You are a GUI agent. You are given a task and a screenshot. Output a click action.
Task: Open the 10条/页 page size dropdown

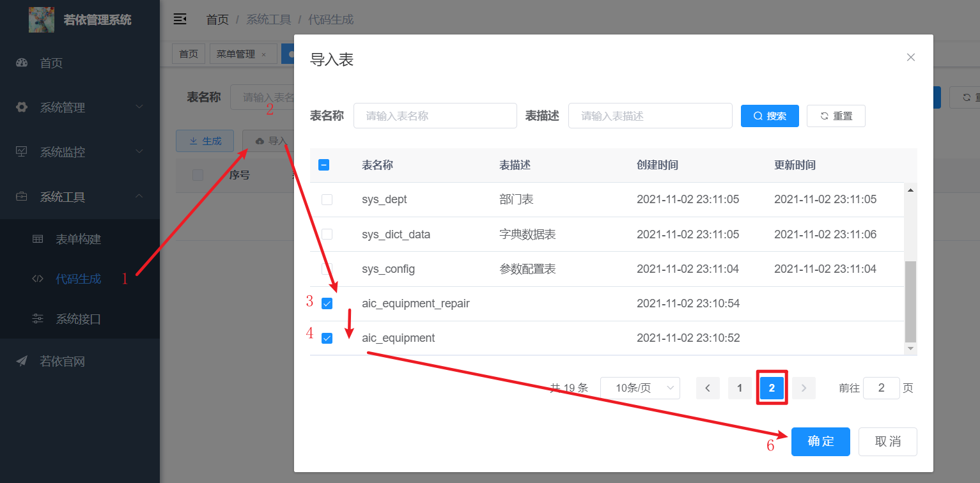tap(640, 388)
